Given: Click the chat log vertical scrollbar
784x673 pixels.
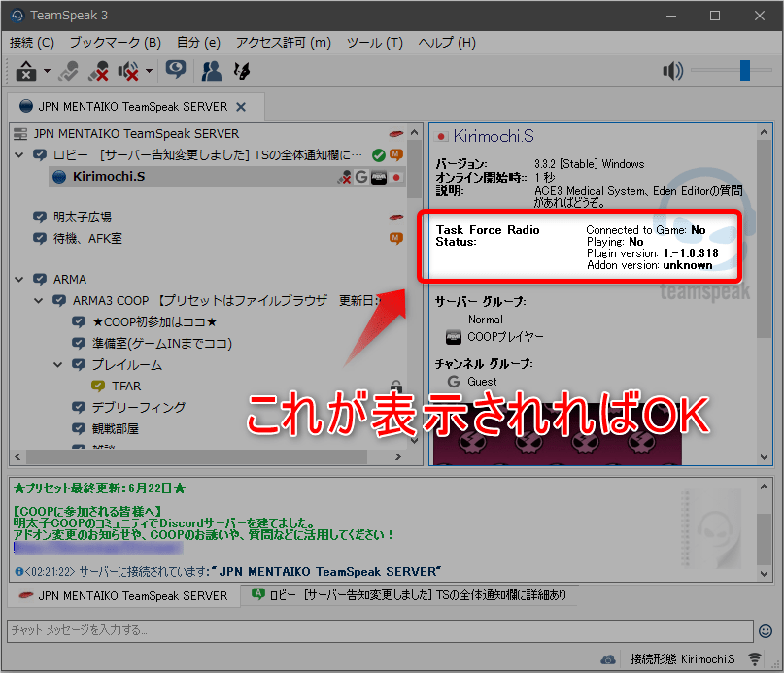Looking at the screenshot, I should 764,540.
